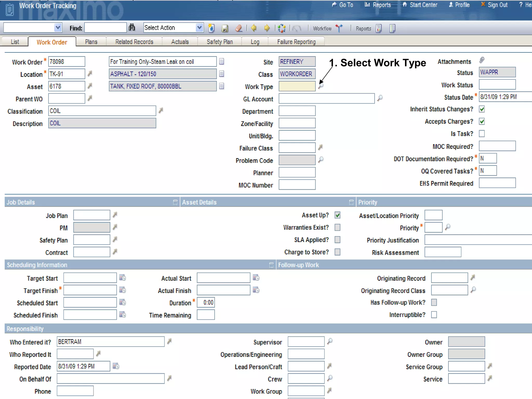Collapse the Asset Details section
The image size is (532, 399).
coord(351,202)
